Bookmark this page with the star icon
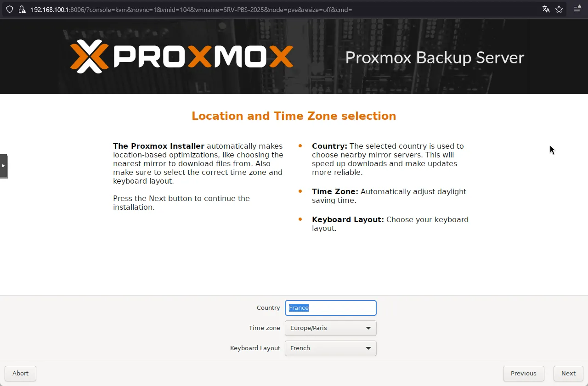Viewport: 588px width, 386px height. click(x=559, y=9)
